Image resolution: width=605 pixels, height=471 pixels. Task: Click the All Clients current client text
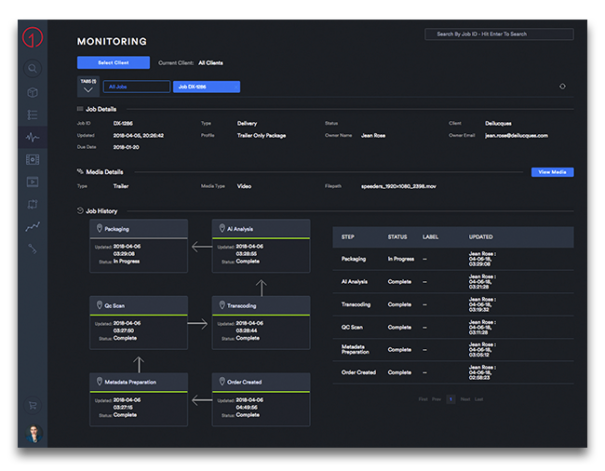[211, 63]
